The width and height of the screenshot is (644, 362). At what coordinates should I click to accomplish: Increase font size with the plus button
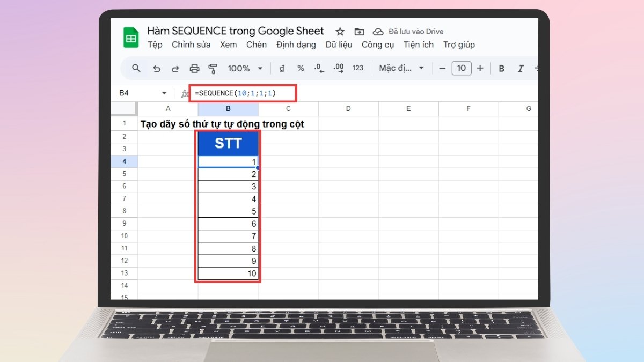click(480, 68)
